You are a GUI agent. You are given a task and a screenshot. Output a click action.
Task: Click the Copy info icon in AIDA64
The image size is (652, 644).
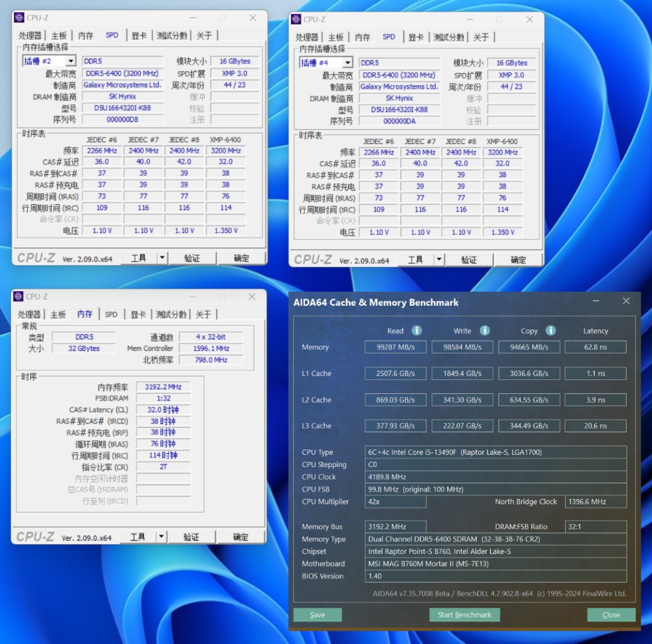click(x=551, y=330)
